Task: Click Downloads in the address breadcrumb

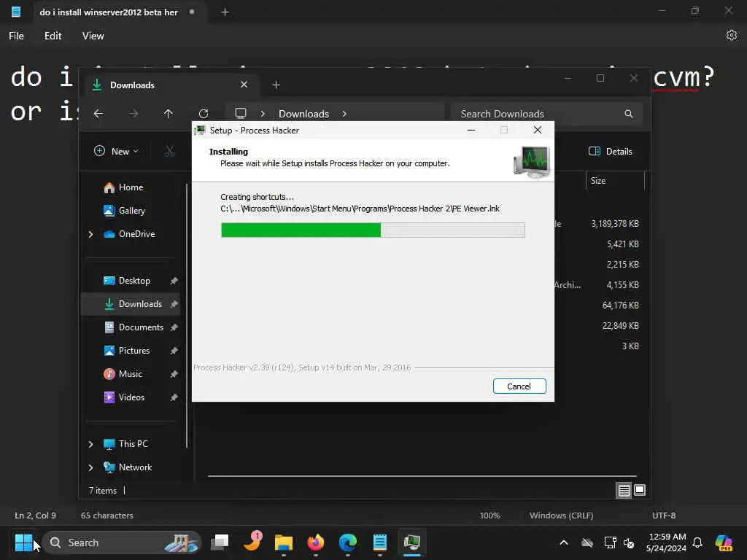Action: tap(303, 114)
